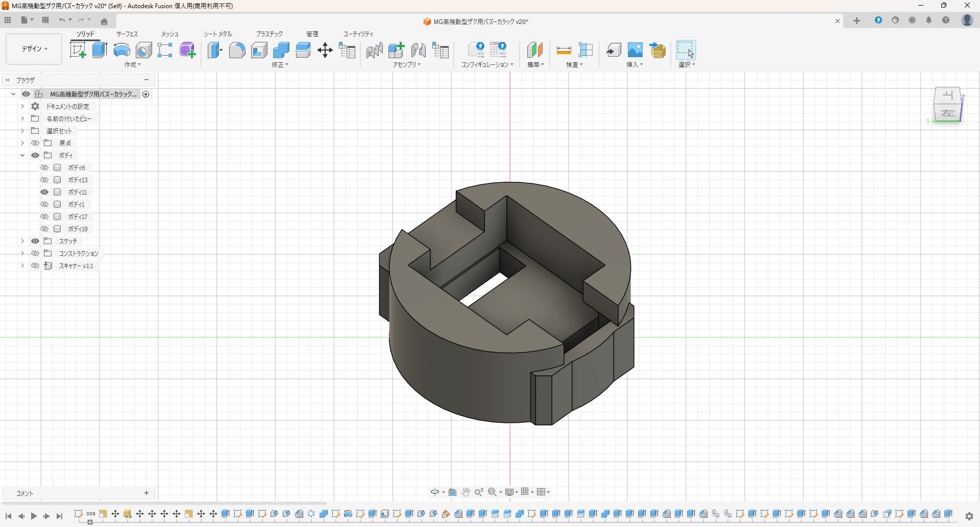Toggle visibility of スケッチ folder
Screen dimensions: 980x527
35,241
